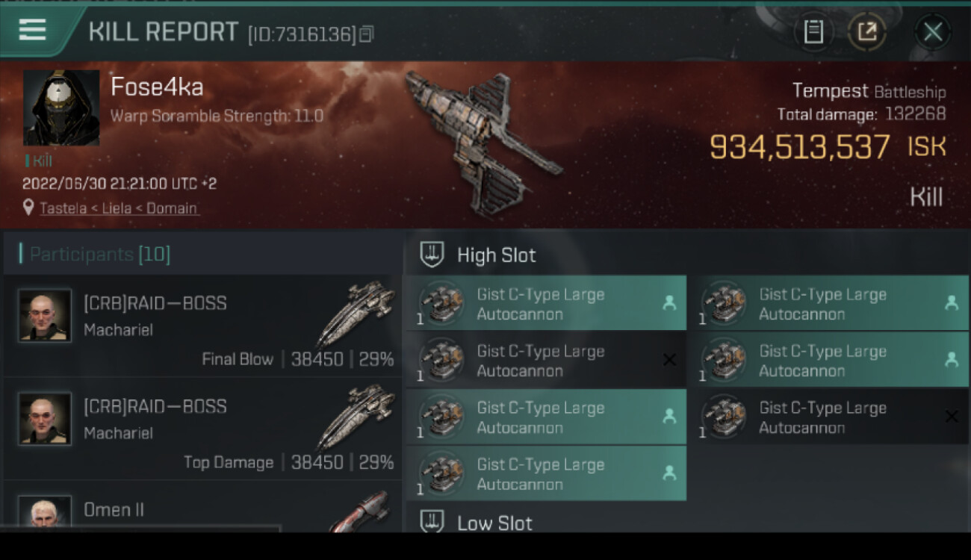Screen dimensions: 971x560
Task: Open Fose4ka's pilot portrait
Action: (x=61, y=108)
